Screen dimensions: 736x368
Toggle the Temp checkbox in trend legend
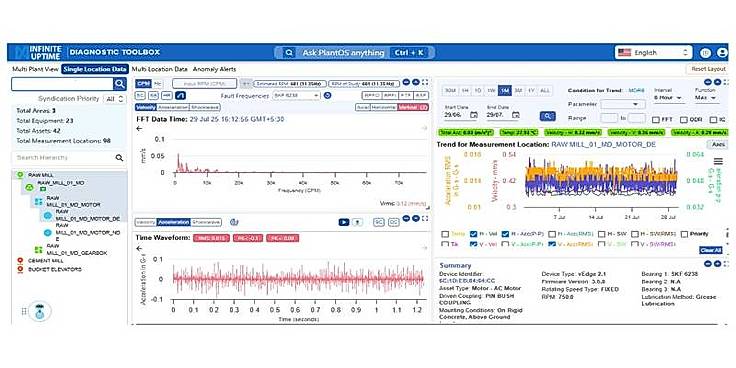(445, 234)
